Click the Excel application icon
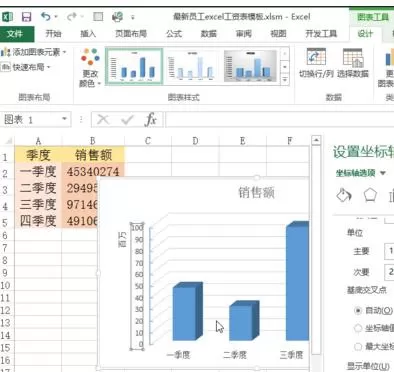Image resolution: width=394 pixels, height=372 pixels. [7, 17]
